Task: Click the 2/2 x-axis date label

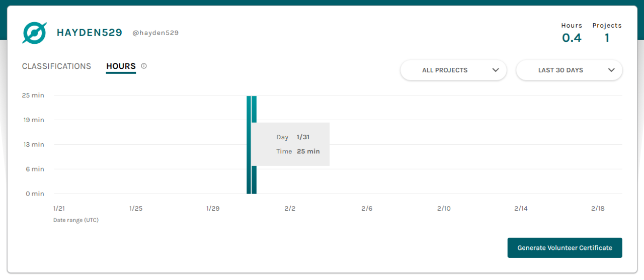Action: tap(290, 209)
